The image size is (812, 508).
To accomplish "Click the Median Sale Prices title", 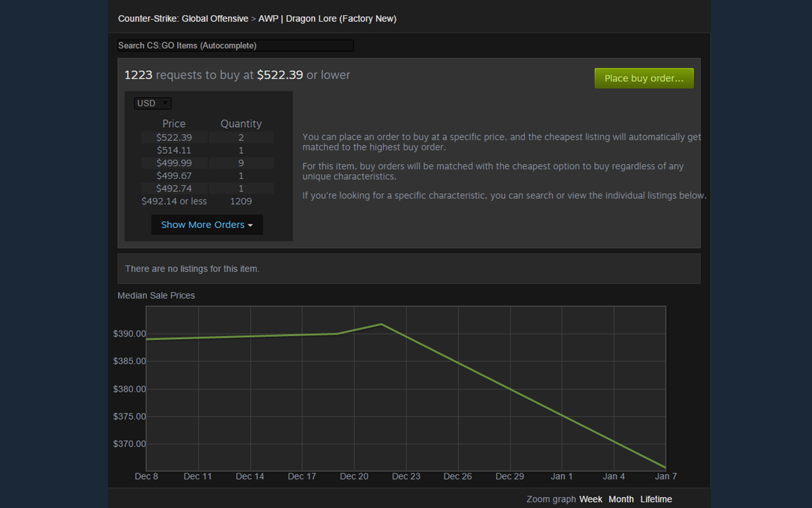I will (156, 295).
